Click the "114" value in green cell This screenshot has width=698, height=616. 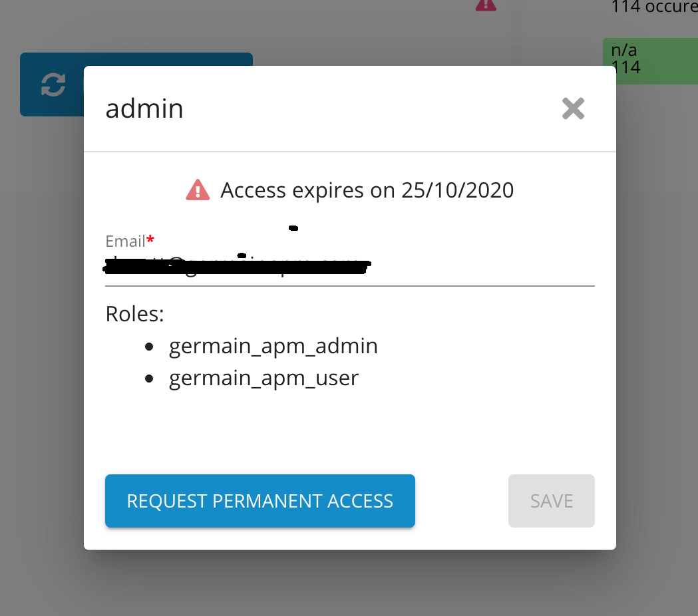coord(625,67)
